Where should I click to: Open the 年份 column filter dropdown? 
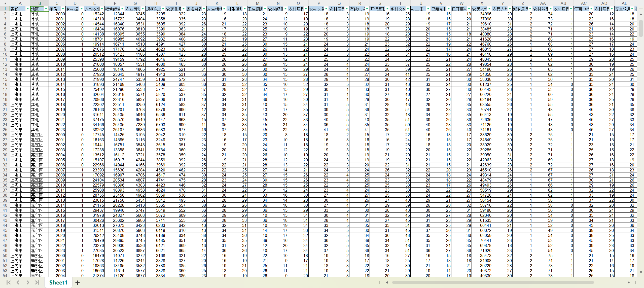[x=63, y=9]
